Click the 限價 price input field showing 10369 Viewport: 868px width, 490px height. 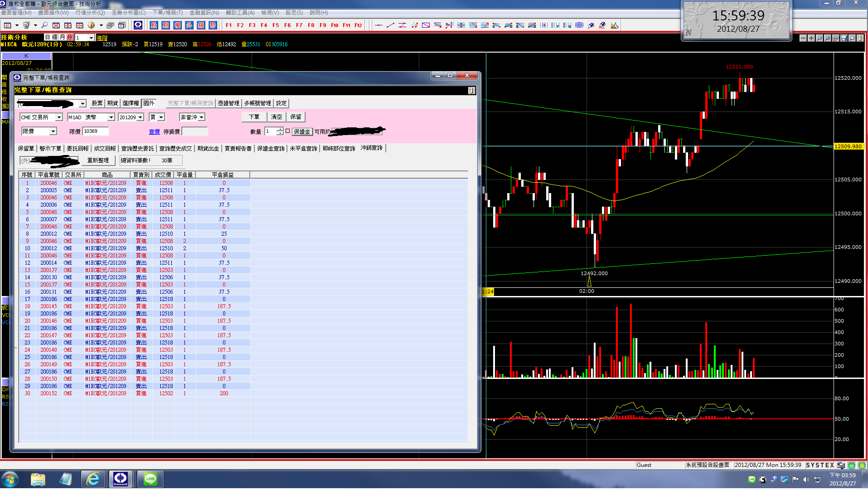(96, 131)
